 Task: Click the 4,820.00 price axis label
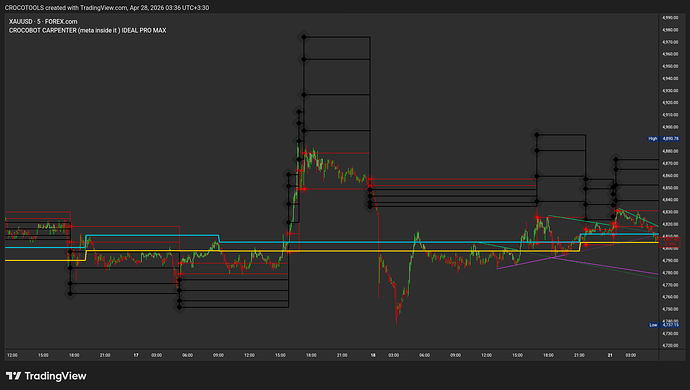(670, 224)
